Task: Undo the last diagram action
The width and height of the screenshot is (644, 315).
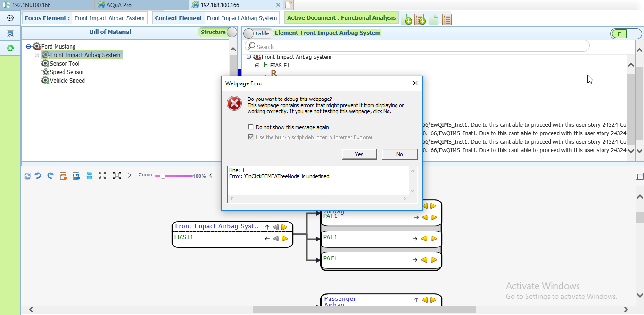Action: coord(38,176)
